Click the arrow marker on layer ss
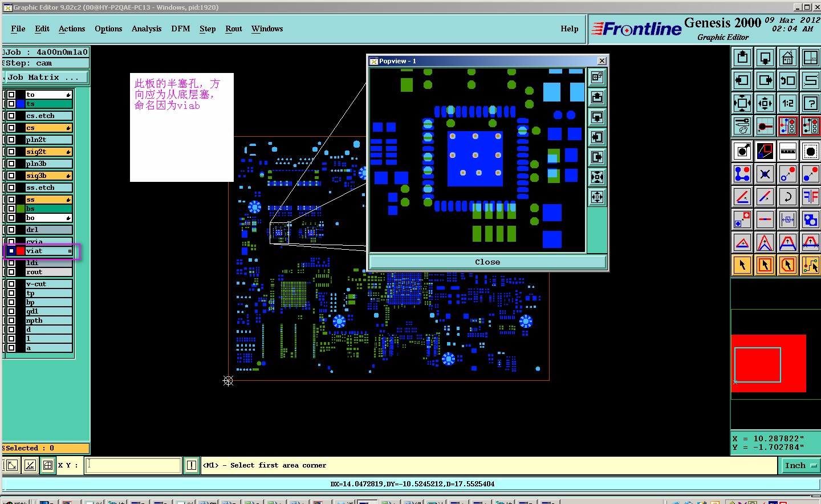821x504 pixels. [68, 200]
